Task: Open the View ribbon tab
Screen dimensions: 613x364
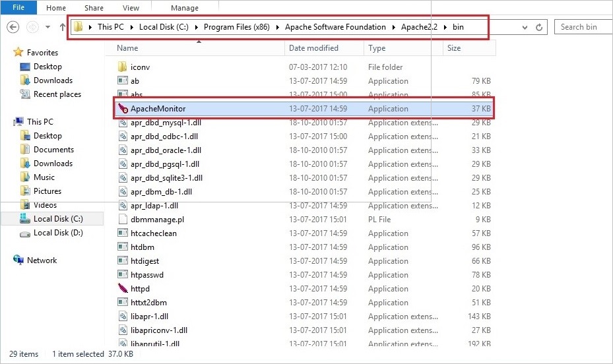Action: (131, 8)
